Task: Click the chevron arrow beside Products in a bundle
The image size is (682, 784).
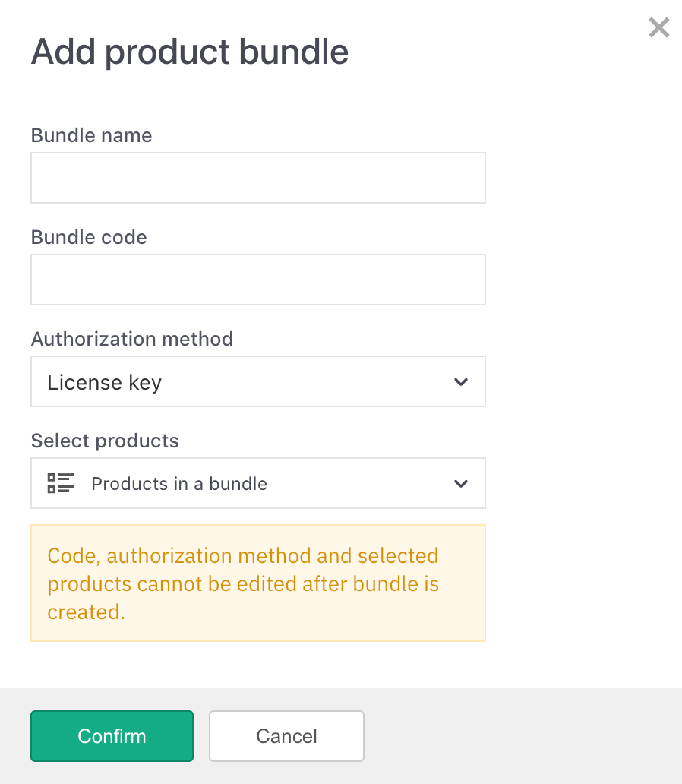Action: coord(460,484)
